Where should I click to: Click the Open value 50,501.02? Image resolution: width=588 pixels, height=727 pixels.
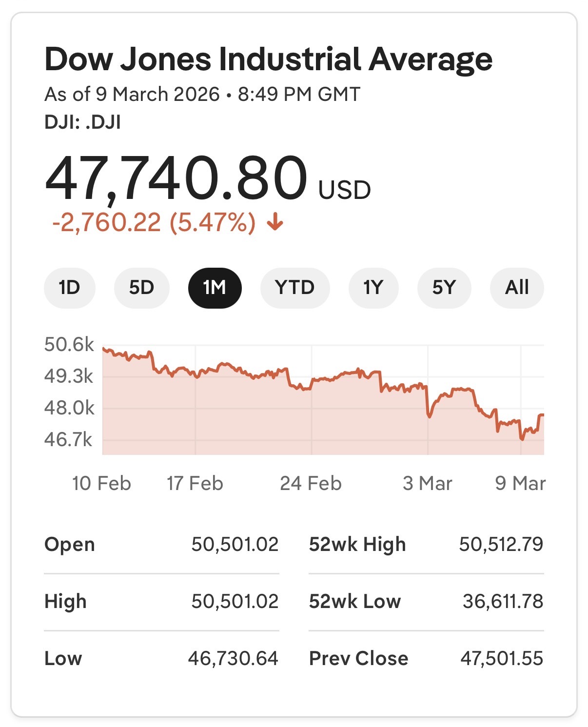[235, 544]
